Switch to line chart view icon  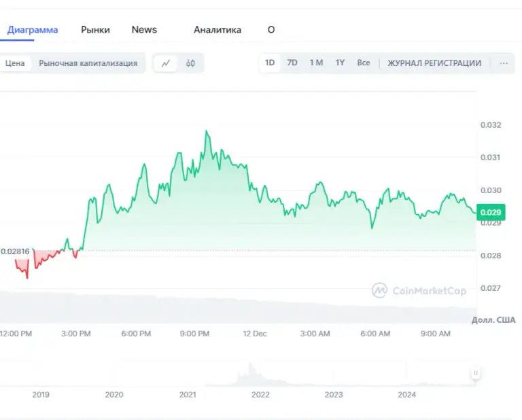pos(165,63)
